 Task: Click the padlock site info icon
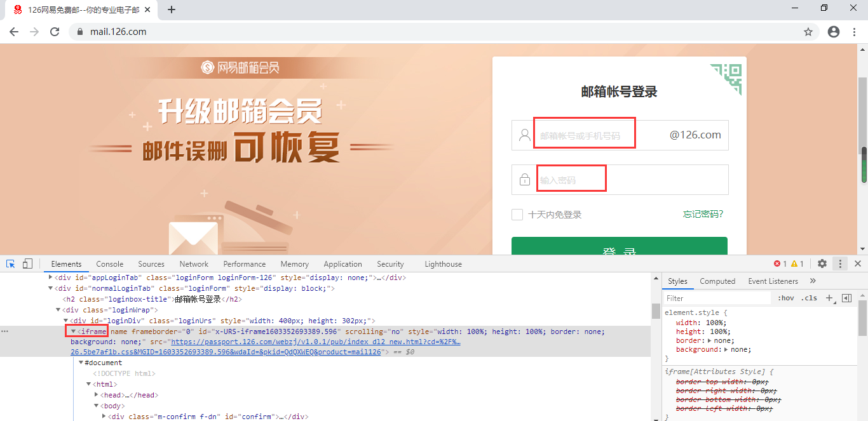coord(80,32)
